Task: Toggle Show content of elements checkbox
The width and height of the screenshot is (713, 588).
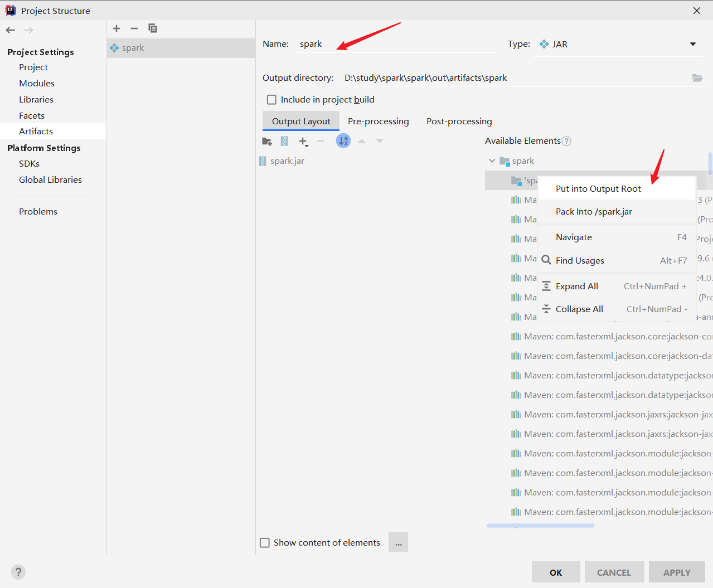Action: 265,543
